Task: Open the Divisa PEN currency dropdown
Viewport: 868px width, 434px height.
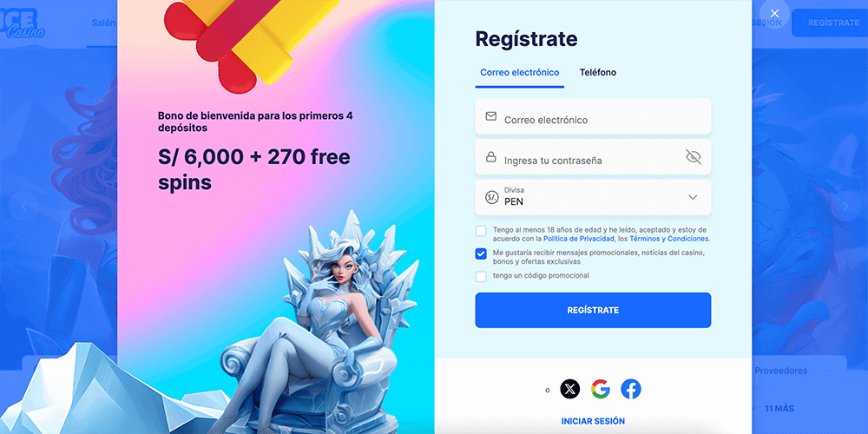Action: click(x=593, y=197)
